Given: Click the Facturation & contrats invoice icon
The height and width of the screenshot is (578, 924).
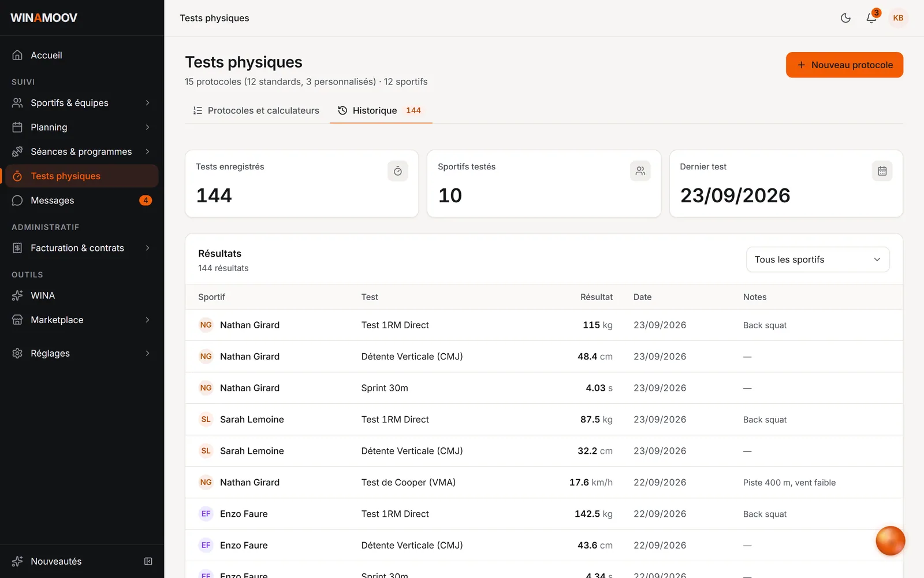Looking at the screenshot, I should pyautogui.click(x=17, y=248).
